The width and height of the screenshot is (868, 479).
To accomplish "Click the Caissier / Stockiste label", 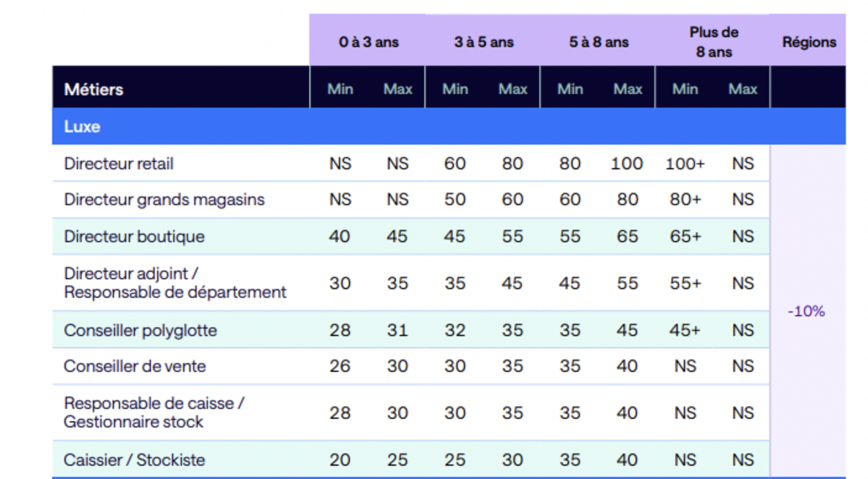I will point(134,460).
